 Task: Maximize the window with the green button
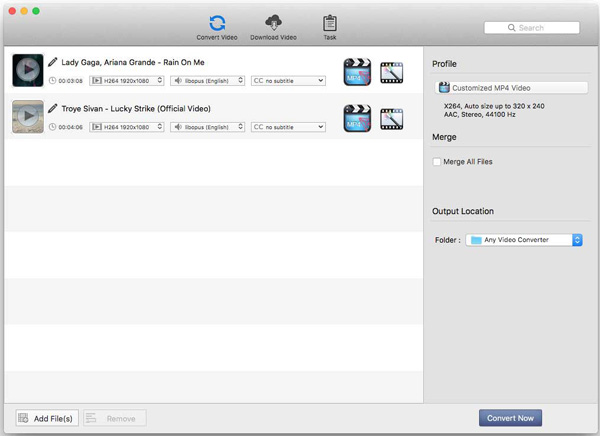(36, 11)
